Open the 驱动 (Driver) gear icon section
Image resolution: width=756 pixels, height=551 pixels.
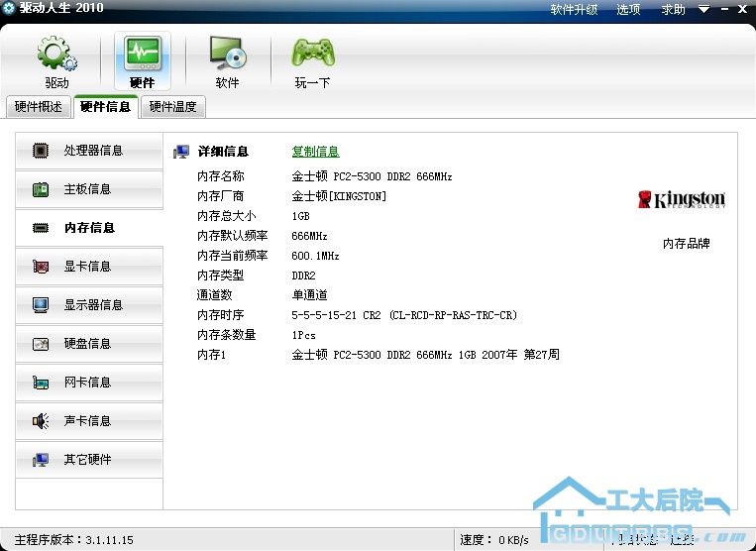point(57,61)
